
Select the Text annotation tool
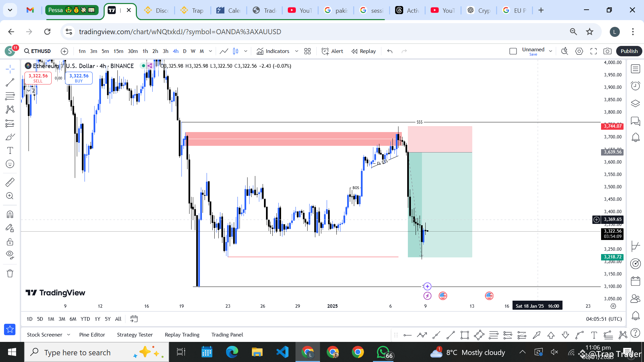(10, 150)
